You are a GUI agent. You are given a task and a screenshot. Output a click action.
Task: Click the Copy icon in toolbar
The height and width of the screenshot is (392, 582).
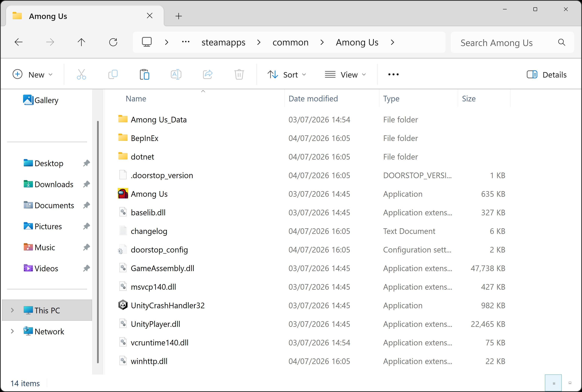tap(113, 75)
